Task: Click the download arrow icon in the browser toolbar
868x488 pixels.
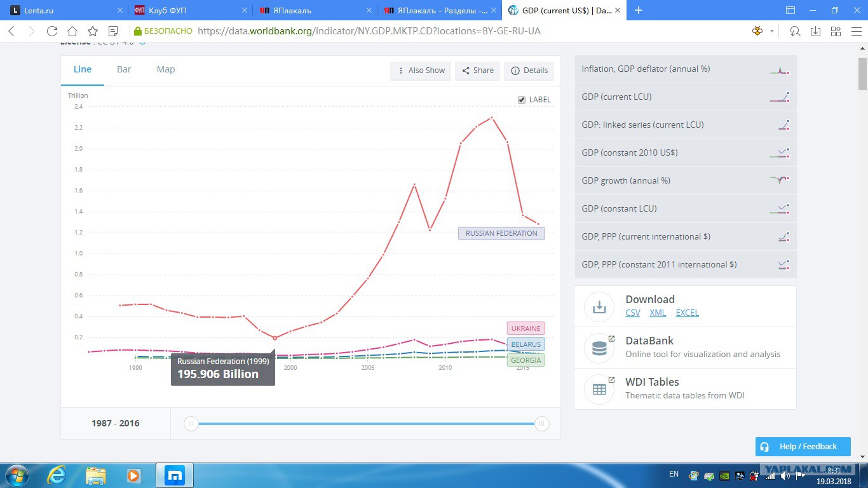Action: click(x=816, y=31)
